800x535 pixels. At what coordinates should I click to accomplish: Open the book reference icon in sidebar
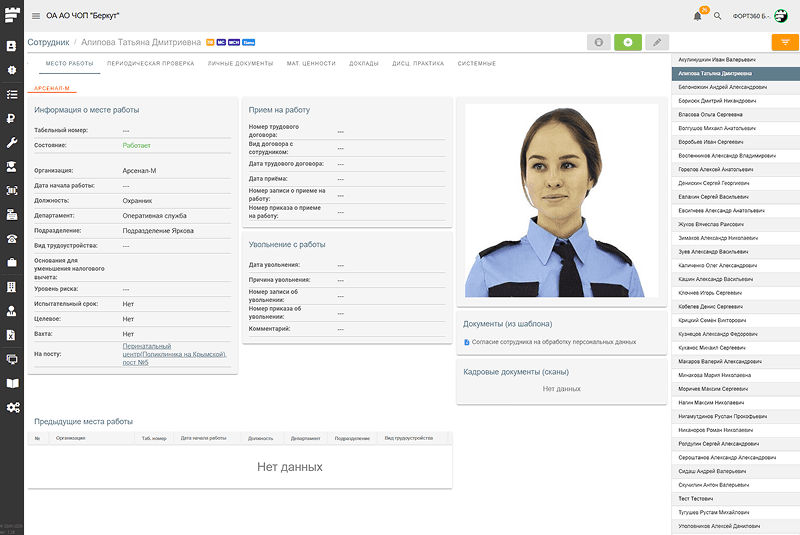pyautogui.click(x=12, y=383)
